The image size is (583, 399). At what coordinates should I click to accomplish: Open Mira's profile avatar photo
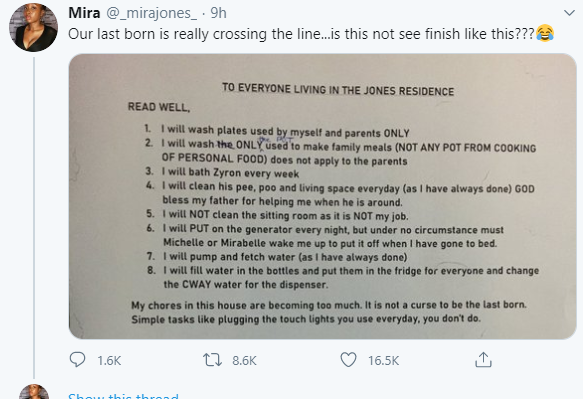(x=33, y=27)
